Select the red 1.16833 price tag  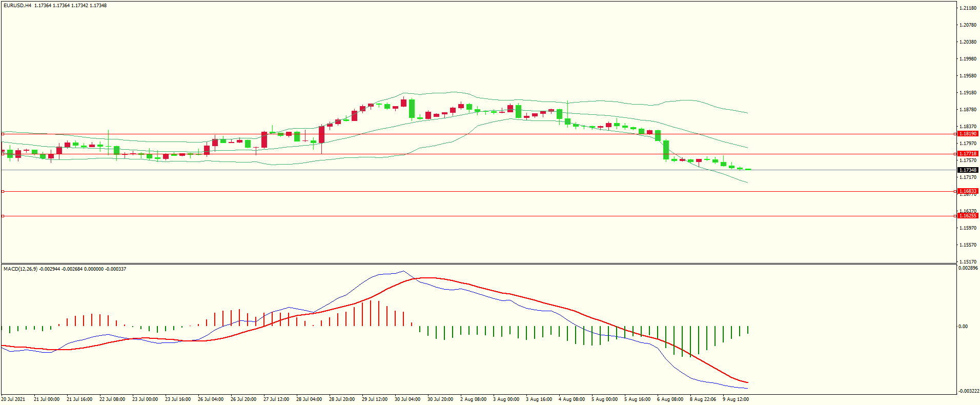pyautogui.click(x=968, y=191)
